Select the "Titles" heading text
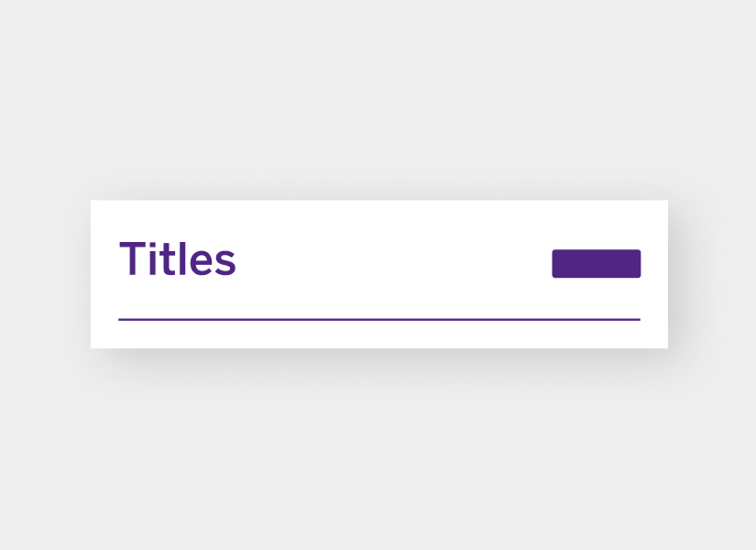Viewport: 756px width, 550px height. (x=178, y=258)
